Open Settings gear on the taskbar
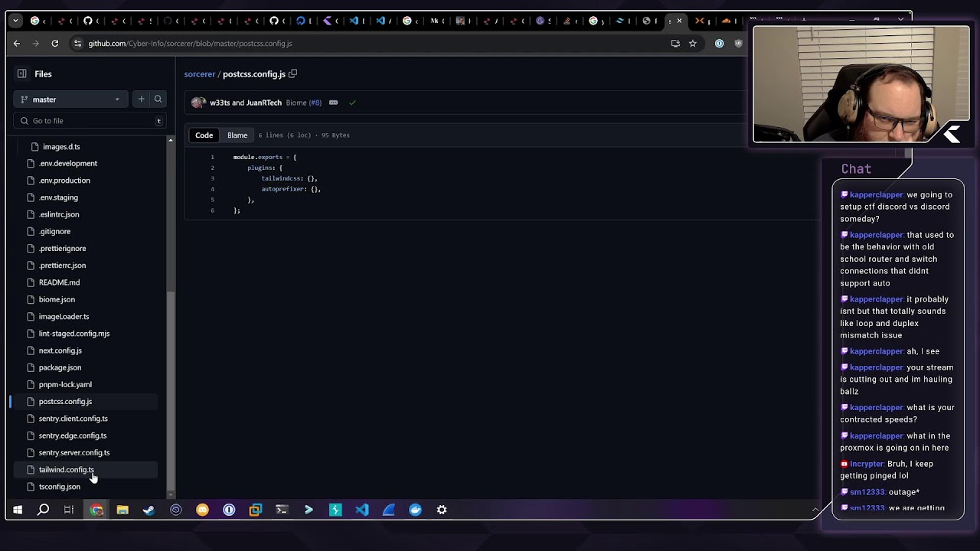Viewport: 980px width, 551px height. point(442,510)
